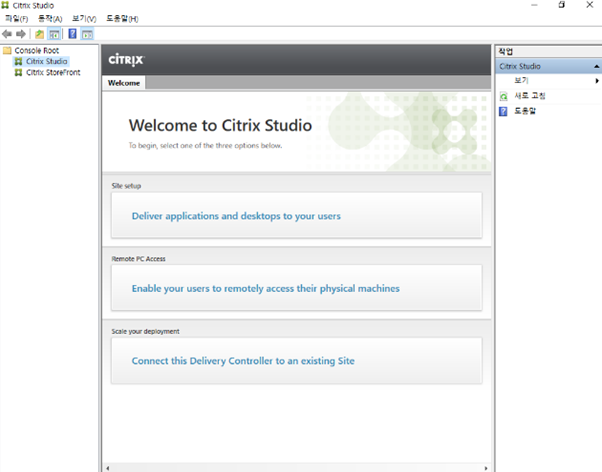Click the Up one level toolbar icon
Screen dimensions: 602x472
click(39, 34)
